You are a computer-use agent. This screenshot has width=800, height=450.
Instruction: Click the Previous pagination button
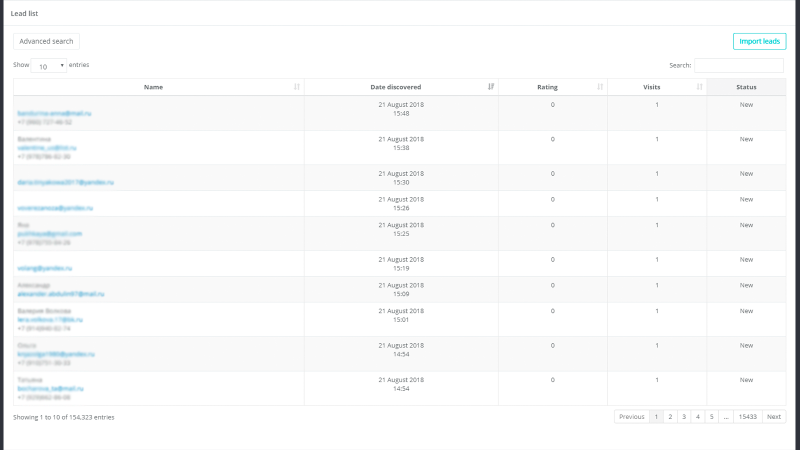point(632,417)
